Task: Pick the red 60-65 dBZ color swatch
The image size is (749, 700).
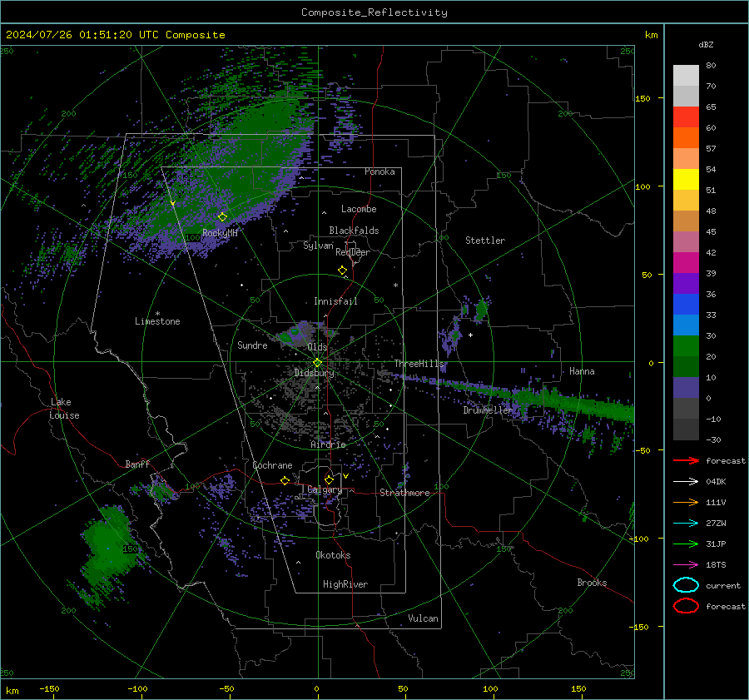Action: coord(686,117)
